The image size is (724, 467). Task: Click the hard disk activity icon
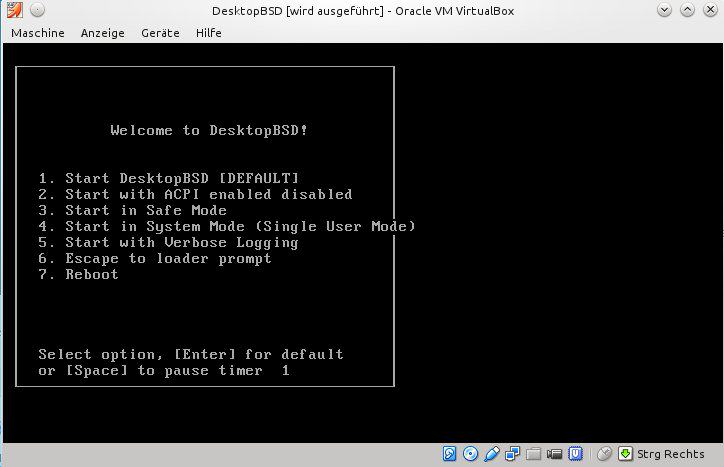[450, 455]
